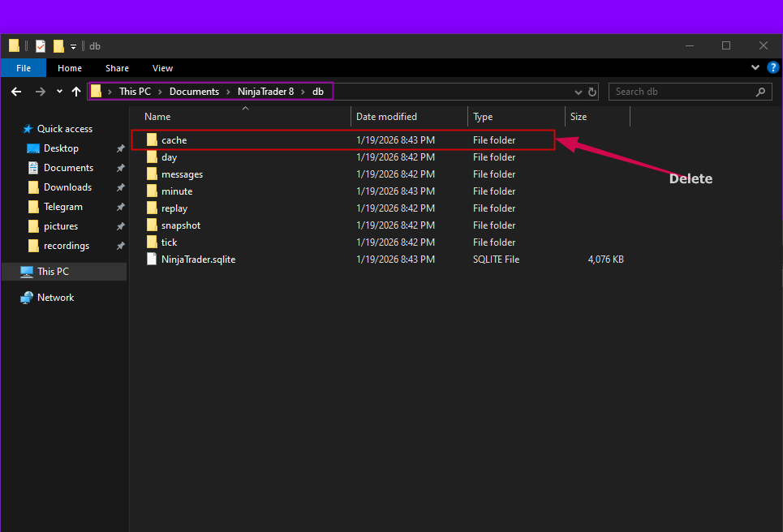Click the Up one level arrow
The width and height of the screenshot is (783, 532).
coord(76,92)
